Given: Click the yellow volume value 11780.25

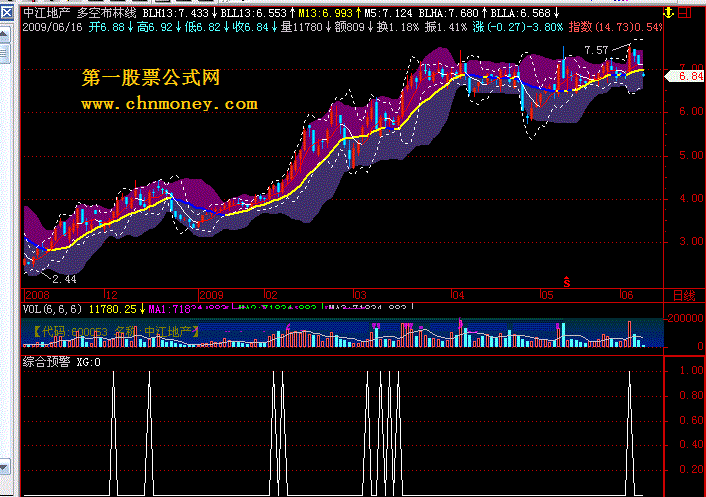Looking at the screenshot, I should (x=113, y=309).
